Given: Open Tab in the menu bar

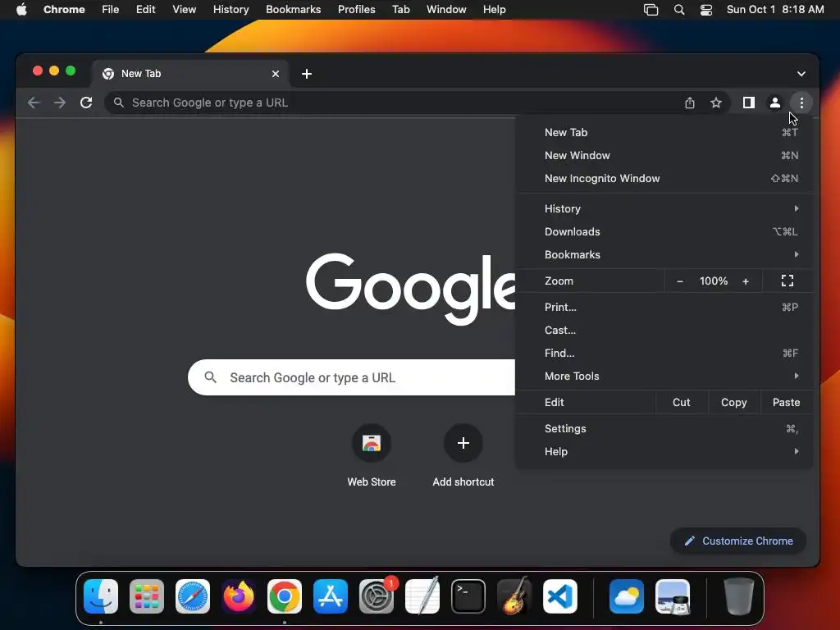Looking at the screenshot, I should [400, 10].
